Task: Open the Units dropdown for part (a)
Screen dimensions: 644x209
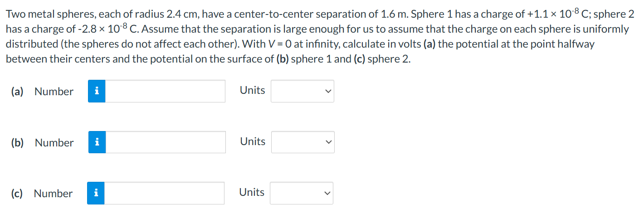Action: [302, 91]
